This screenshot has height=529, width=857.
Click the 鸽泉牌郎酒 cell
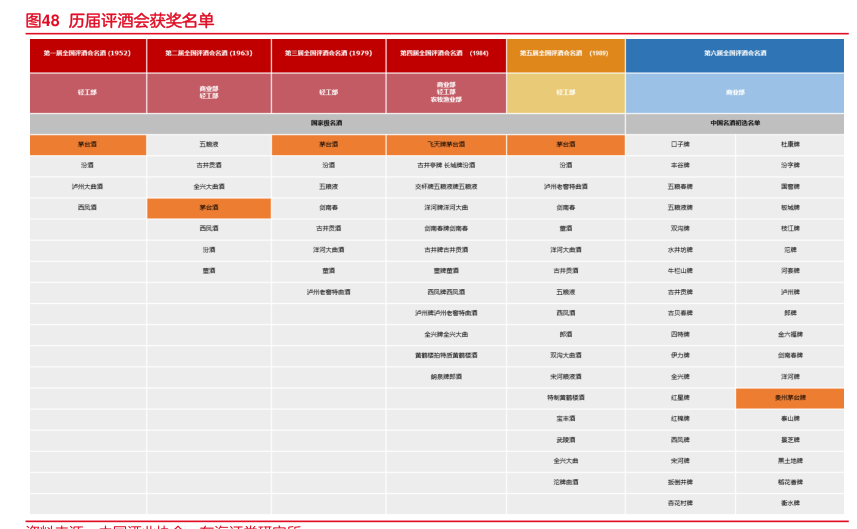[x=445, y=377]
